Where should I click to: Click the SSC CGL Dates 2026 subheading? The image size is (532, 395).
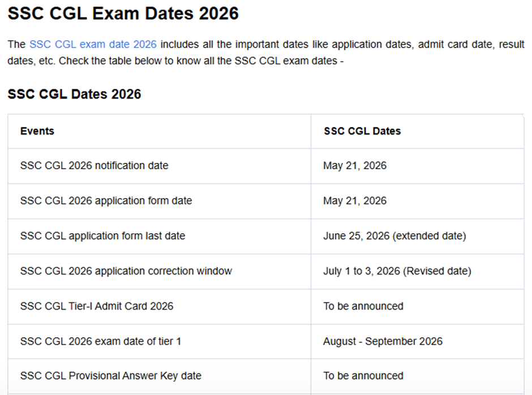pos(74,94)
